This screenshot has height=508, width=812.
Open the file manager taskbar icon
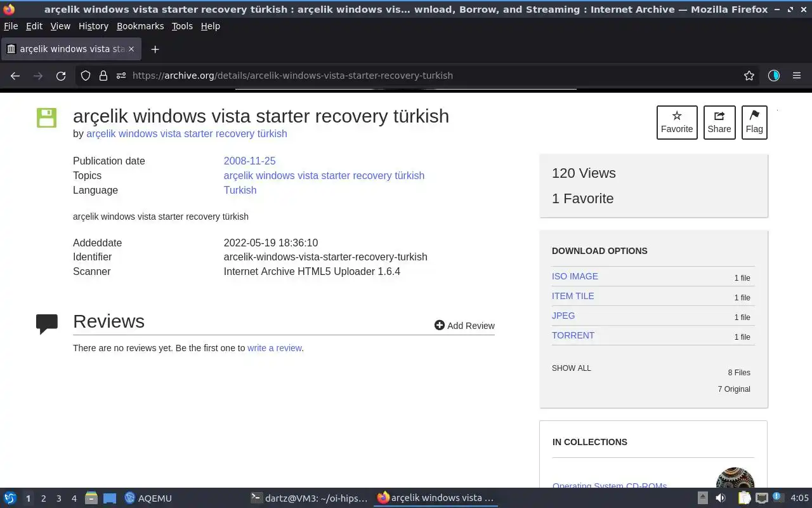(x=91, y=498)
